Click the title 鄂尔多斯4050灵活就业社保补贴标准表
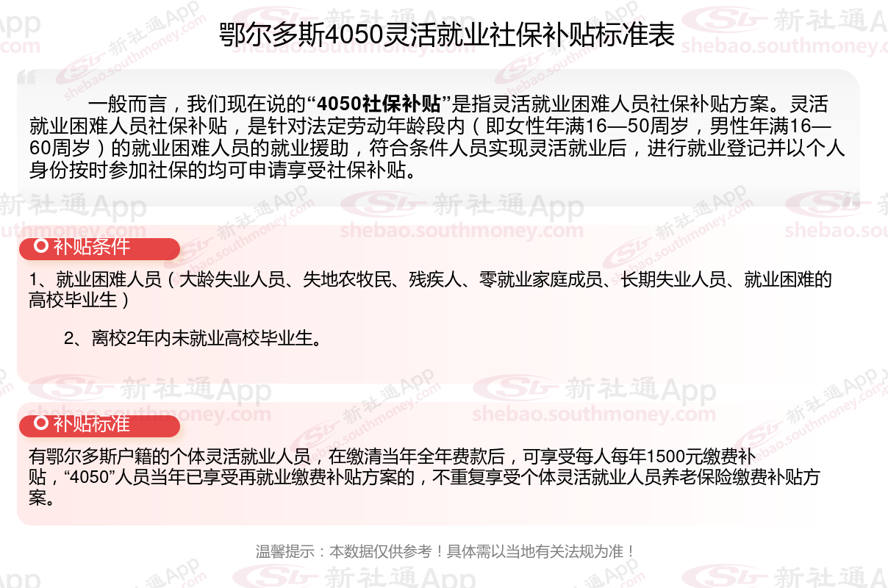Viewport: 888px width, 588px height. (x=447, y=35)
